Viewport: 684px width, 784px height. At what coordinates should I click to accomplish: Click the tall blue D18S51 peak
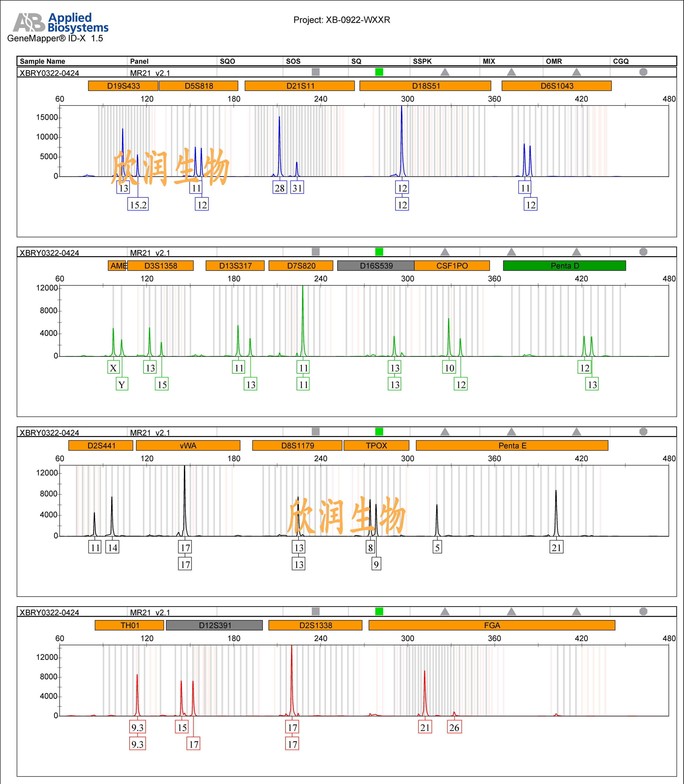[x=402, y=141]
